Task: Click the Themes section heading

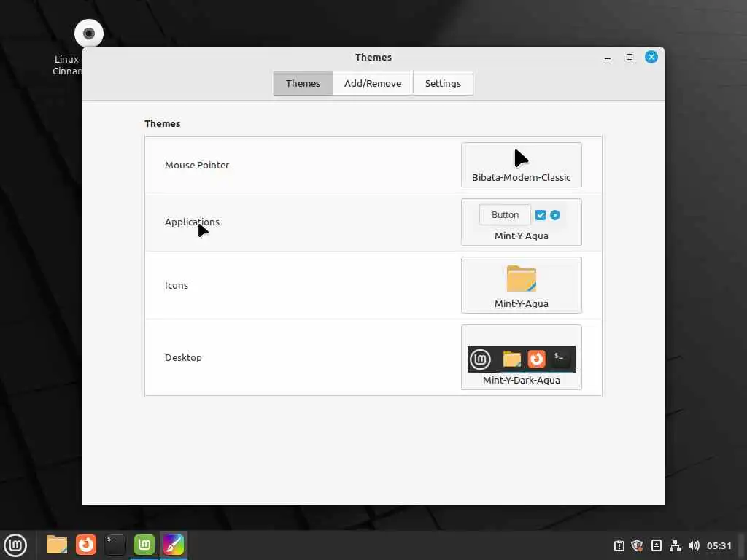Action: pos(163,124)
